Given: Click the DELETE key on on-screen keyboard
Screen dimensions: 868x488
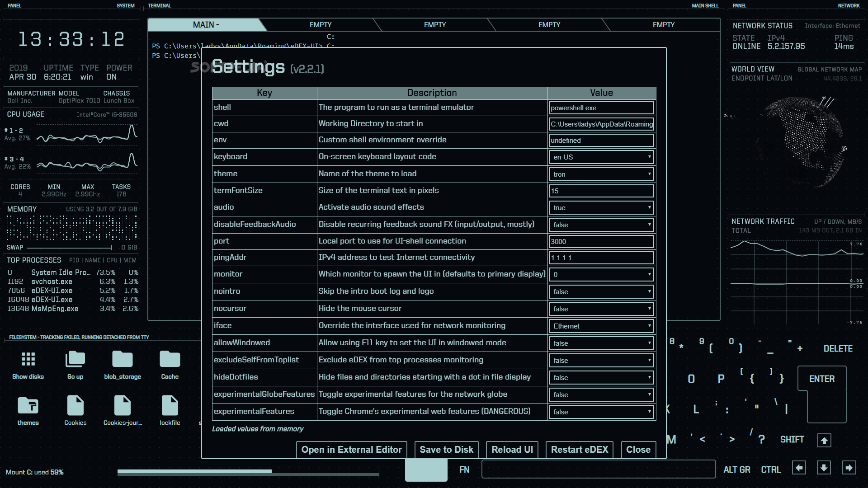Looking at the screenshot, I should point(838,349).
